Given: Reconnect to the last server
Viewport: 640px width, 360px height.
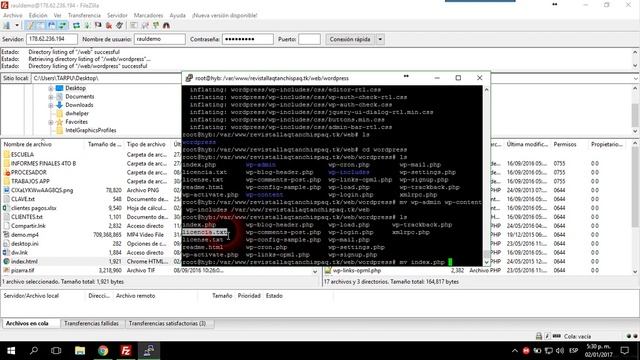Looking at the screenshot, I should click(x=120, y=25).
